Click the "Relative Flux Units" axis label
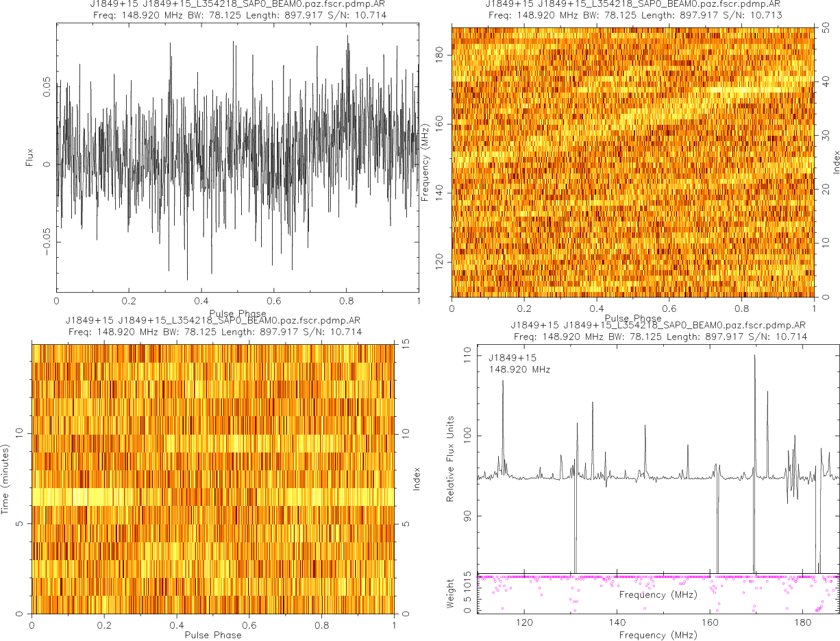840x641 pixels. [450, 458]
